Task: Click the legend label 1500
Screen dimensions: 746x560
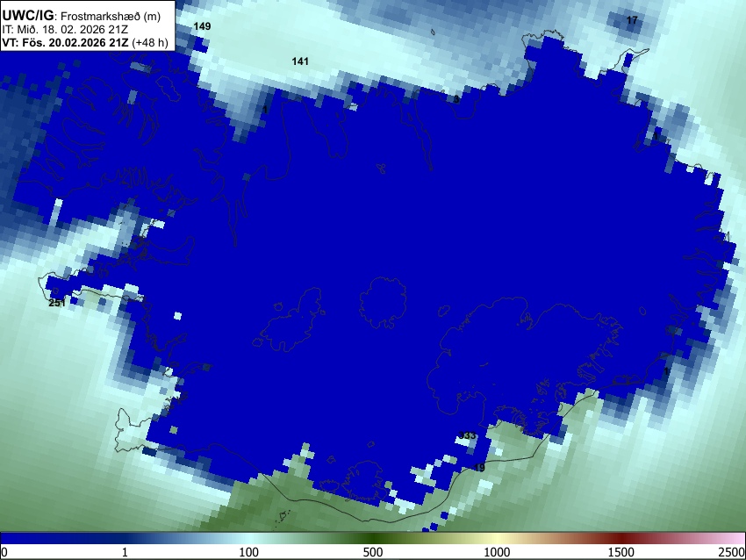Action: coord(621,552)
